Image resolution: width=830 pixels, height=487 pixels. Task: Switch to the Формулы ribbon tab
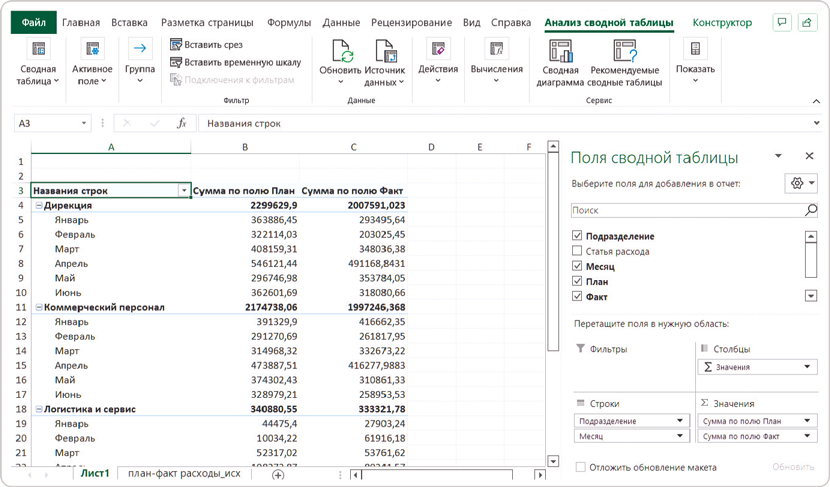[289, 22]
